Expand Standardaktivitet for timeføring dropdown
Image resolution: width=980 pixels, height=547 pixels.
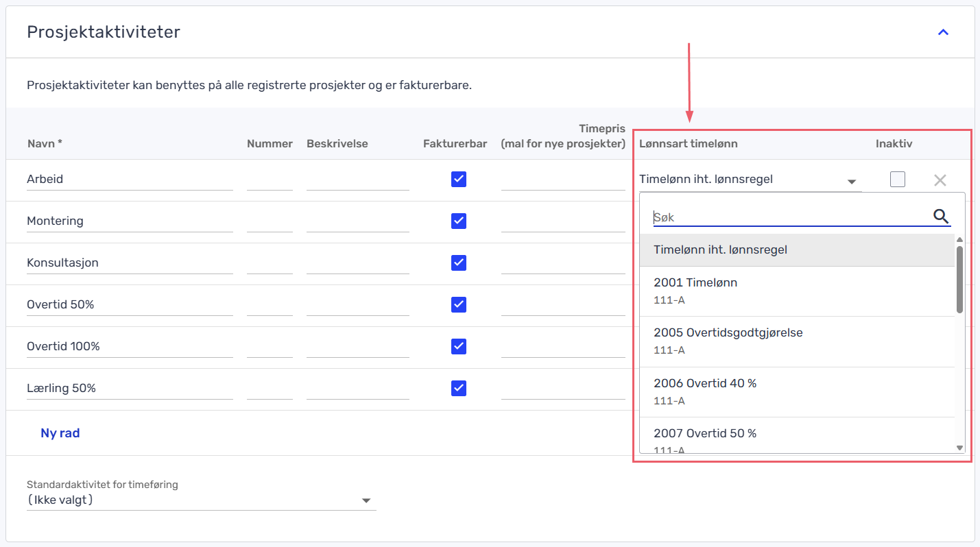[x=201, y=500]
